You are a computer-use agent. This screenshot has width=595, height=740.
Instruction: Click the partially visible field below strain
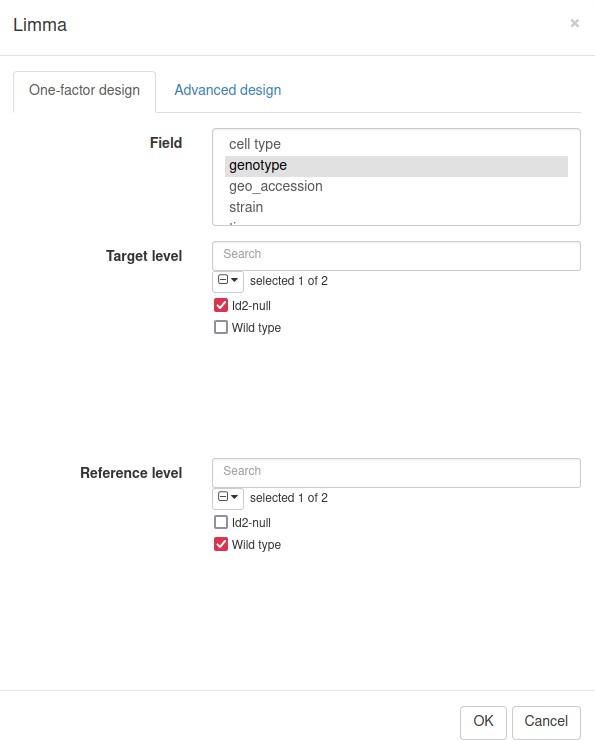(396, 223)
